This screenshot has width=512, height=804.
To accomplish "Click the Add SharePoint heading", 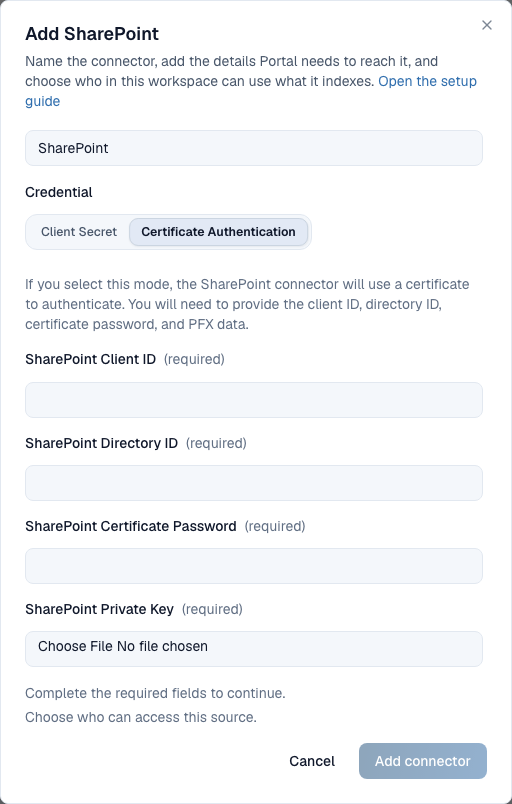I will click(x=92, y=34).
